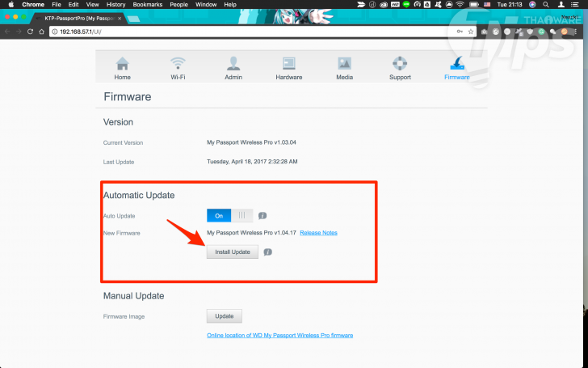
Task: Click the Siri icon in menu bar
Action: pyautogui.click(x=532, y=5)
